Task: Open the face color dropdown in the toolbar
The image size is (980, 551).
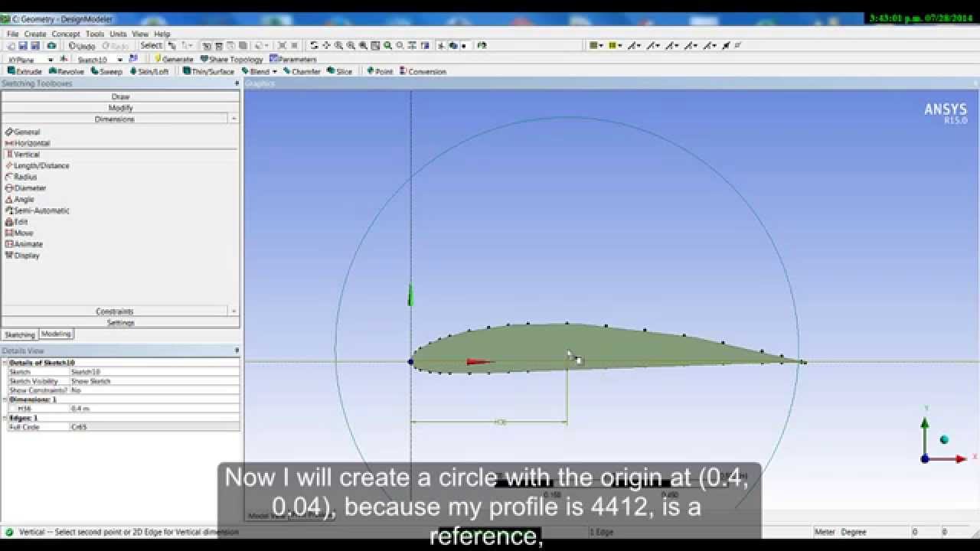Action: [x=596, y=46]
